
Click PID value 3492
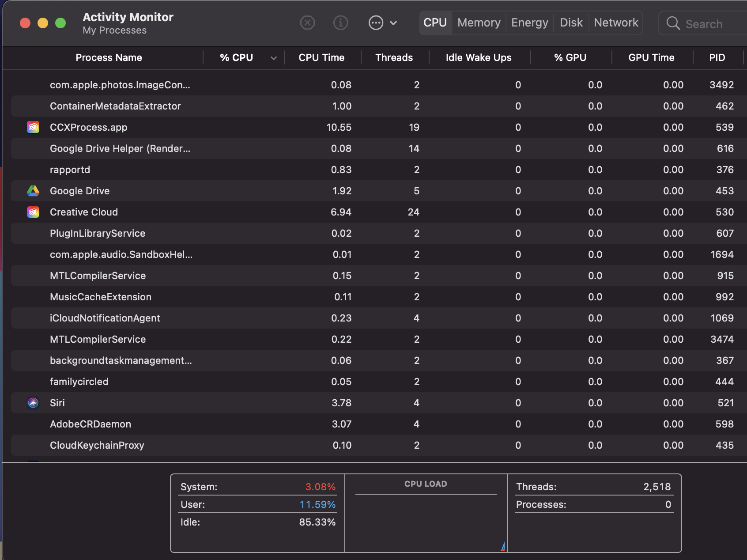pos(722,85)
